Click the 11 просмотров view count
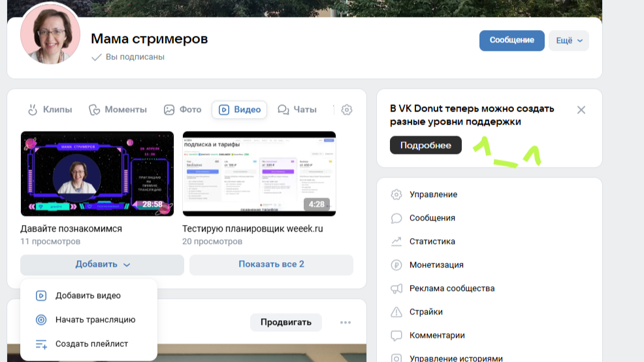The image size is (644, 362). (50, 241)
